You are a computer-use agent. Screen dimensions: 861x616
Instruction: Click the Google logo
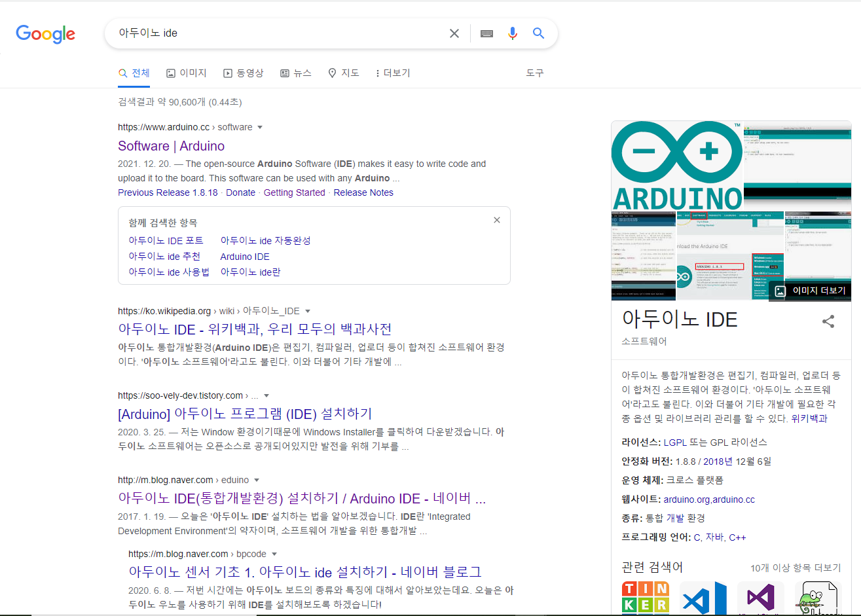click(45, 33)
